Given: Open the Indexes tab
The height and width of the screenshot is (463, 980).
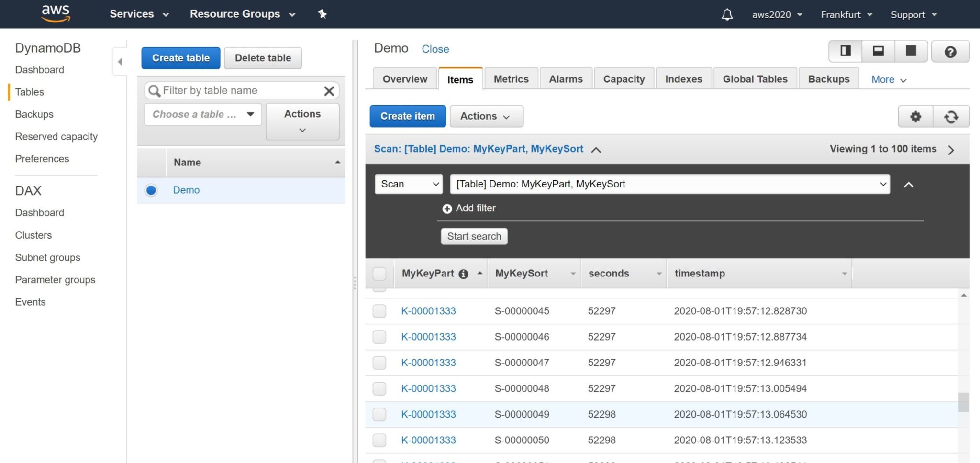Looking at the screenshot, I should pyautogui.click(x=683, y=79).
